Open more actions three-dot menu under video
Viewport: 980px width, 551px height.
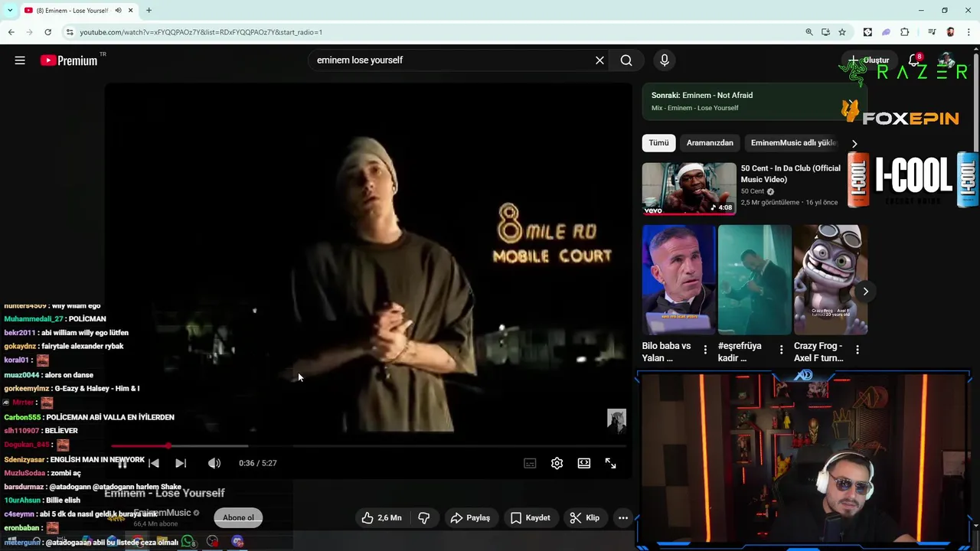[x=623, y=518]
